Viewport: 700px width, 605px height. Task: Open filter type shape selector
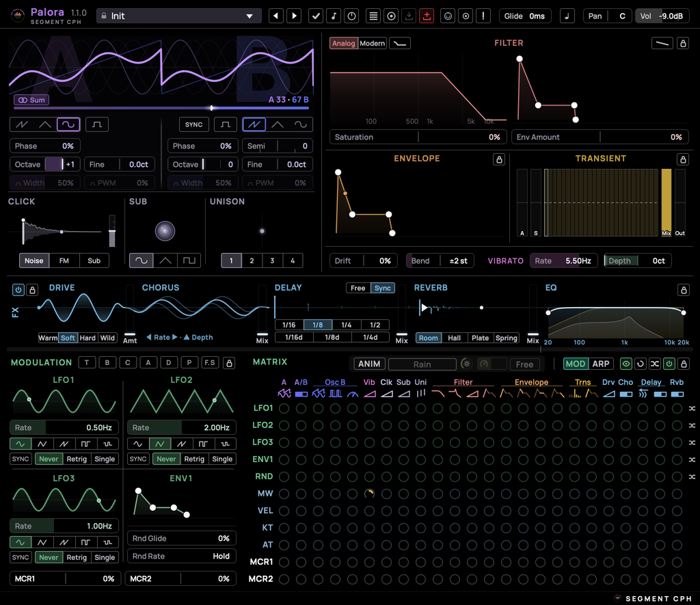point(400,43)
